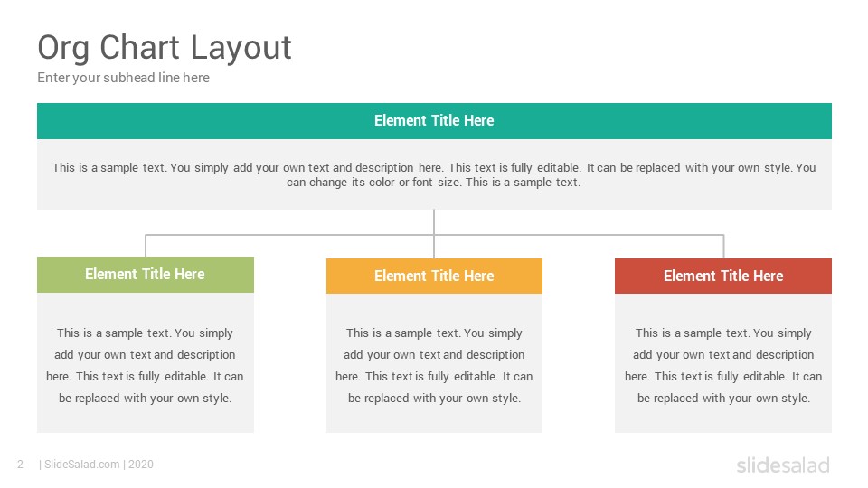
Task: Select the sample text under the red header
Action: pyautogui.click(x=723, y=366)
